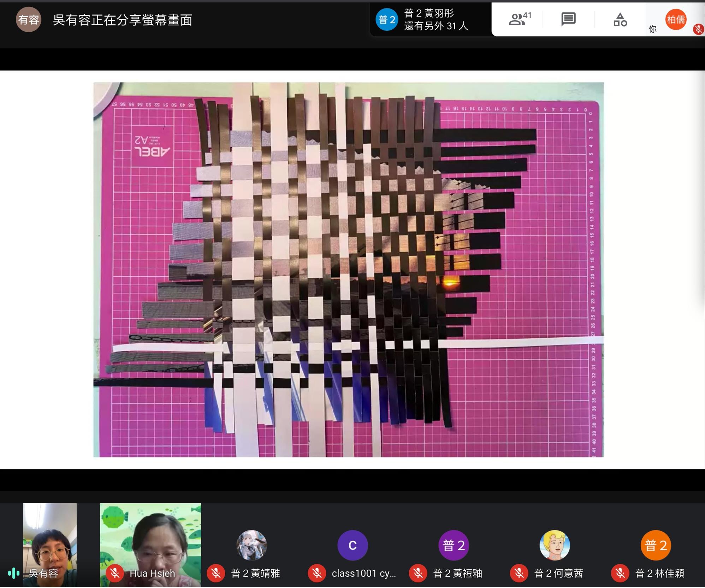
Task: Expand the '還有另外 31 人' participant overflow
Action: pyautogui.click(x=436, y=26)
